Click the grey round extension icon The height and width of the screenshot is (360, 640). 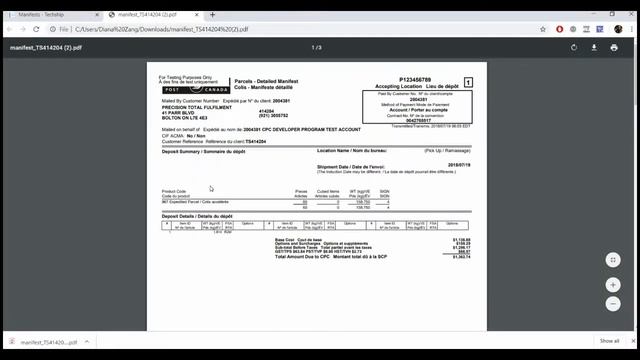[x=573, y=29]
